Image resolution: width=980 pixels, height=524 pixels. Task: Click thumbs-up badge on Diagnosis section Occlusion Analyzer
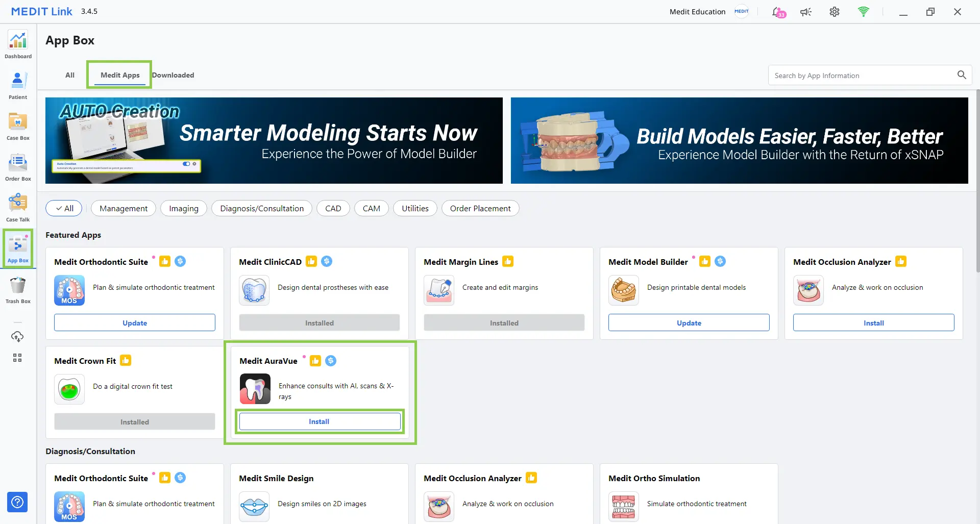point(531,478)
